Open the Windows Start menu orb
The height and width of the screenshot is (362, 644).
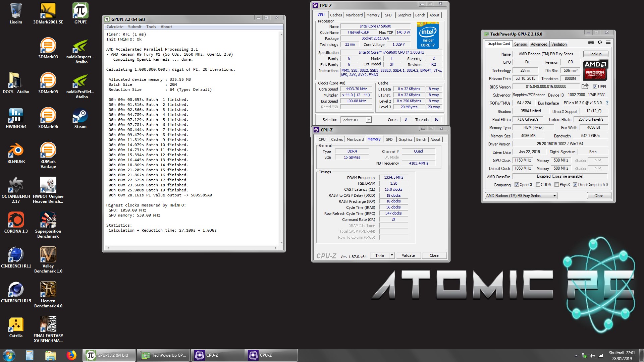click(9, 355)
